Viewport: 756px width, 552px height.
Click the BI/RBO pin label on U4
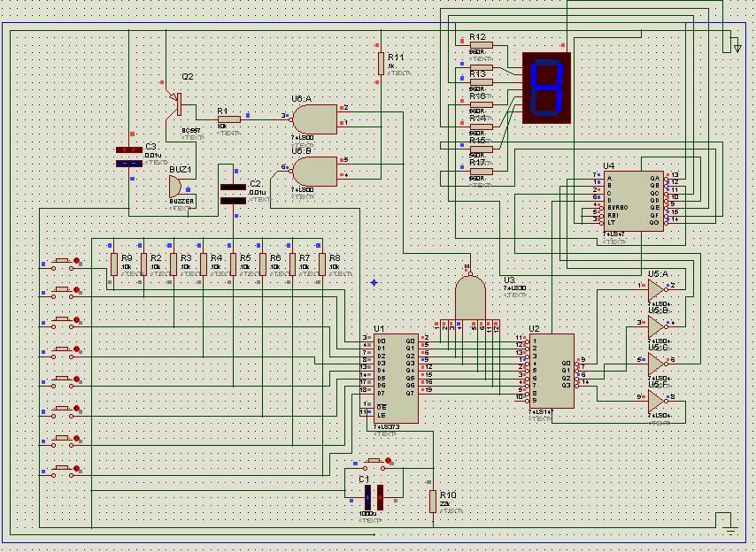click(x=618, y=208)
